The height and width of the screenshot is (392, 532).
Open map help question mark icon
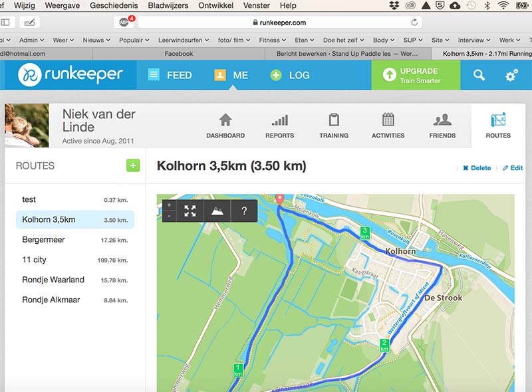[x=244, y=211]
